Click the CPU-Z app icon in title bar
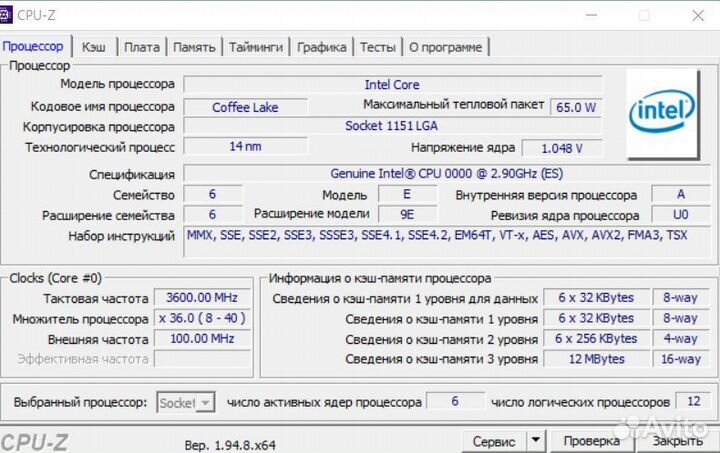Image resolution: width=720 pixels, height=453 pixels. click(6, 15)
